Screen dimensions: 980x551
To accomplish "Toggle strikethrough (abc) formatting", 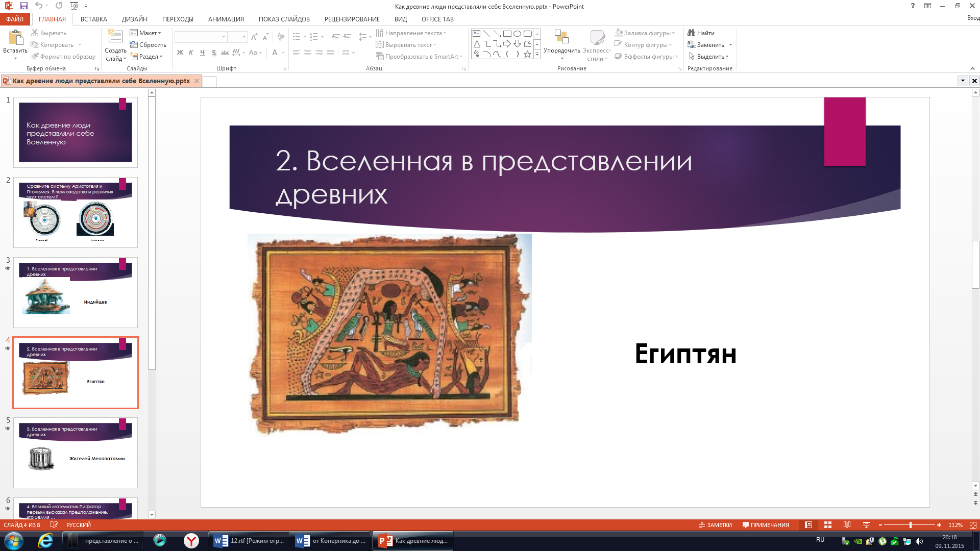I will [x=225, y=53].
